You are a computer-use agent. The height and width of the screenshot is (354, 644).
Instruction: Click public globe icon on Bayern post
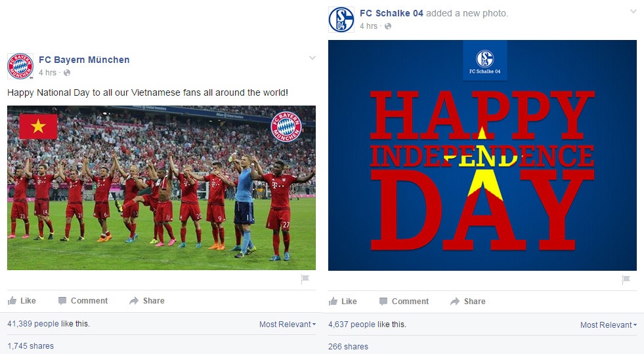click(67, 73)
